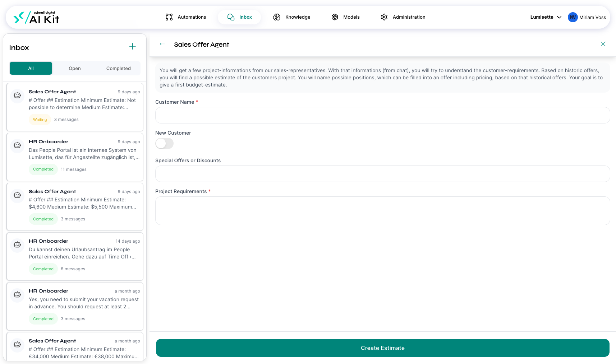616x364 pixels.
Task: Add a new inbox conversation
Action: click(133, 46)
